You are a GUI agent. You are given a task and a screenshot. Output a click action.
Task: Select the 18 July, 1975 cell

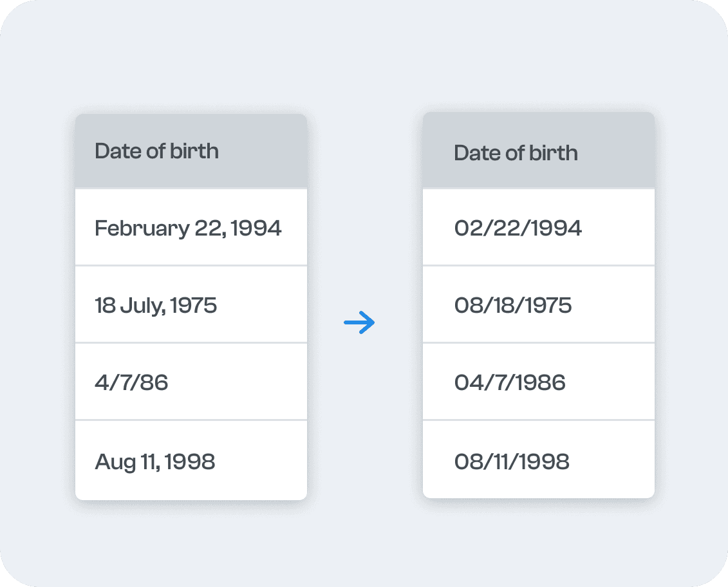coord(191,304)
